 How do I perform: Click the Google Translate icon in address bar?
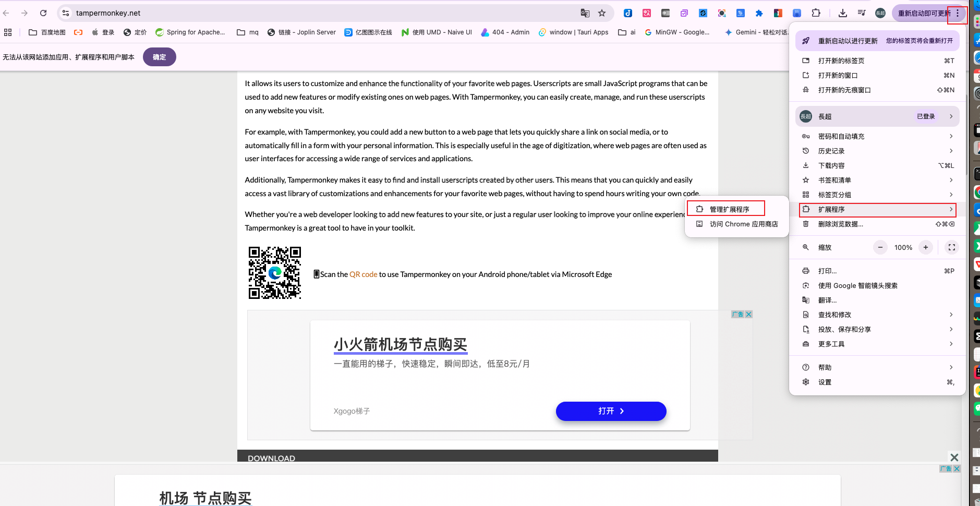pos(585,13)
